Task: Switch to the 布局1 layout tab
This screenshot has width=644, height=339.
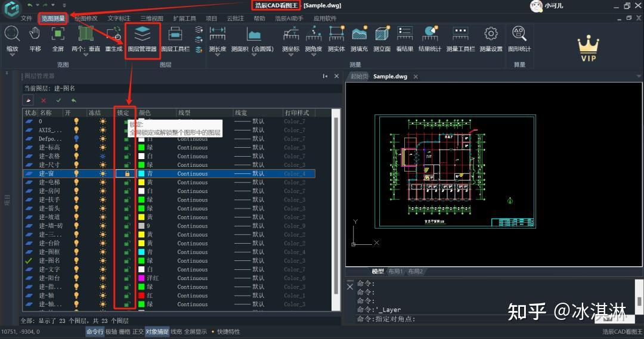Action: click(x=395, y=271)
